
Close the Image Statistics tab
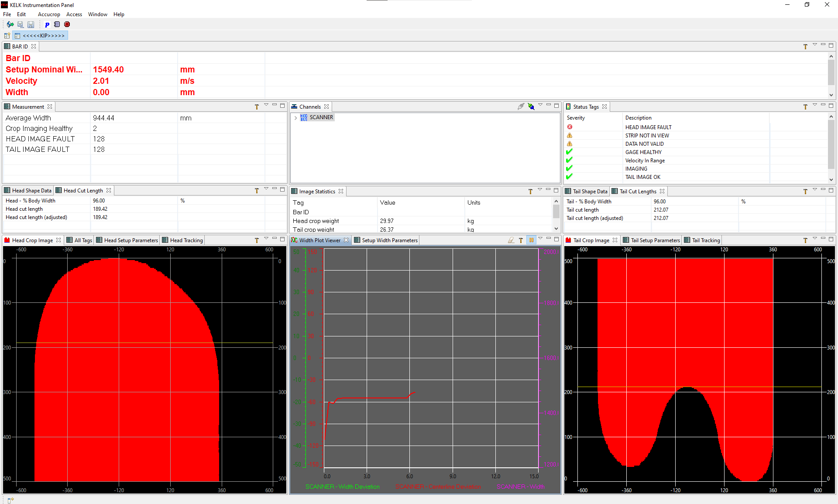coord(341,191)
